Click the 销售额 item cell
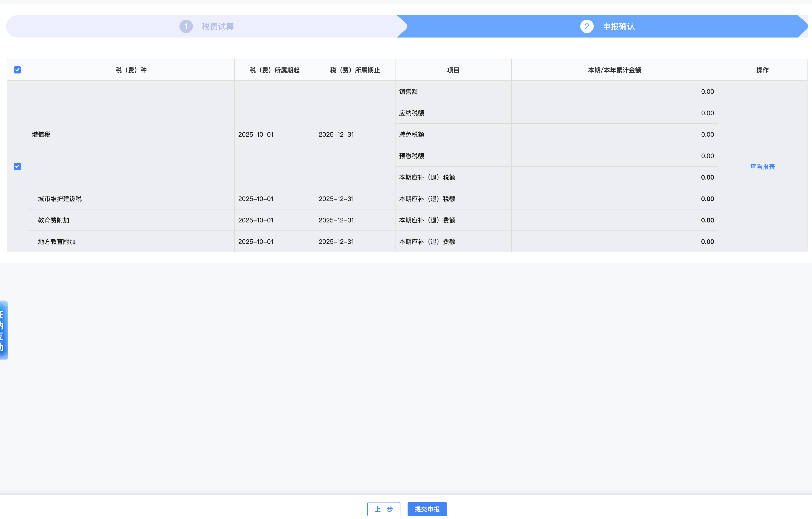Screen dimensions: 812x519 click(408, 92)
